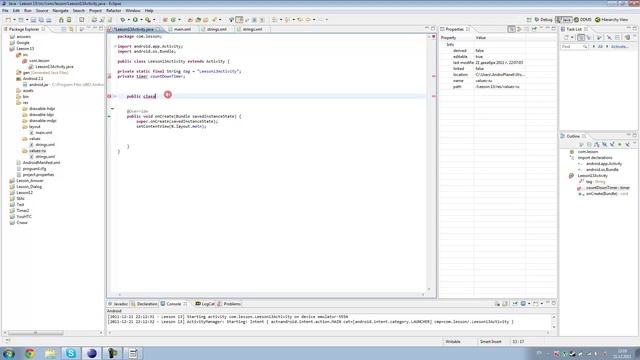This screenshot has width=640, height=360.
Task: Toggle Show Categories in Properties view
Action: point(511,29)
